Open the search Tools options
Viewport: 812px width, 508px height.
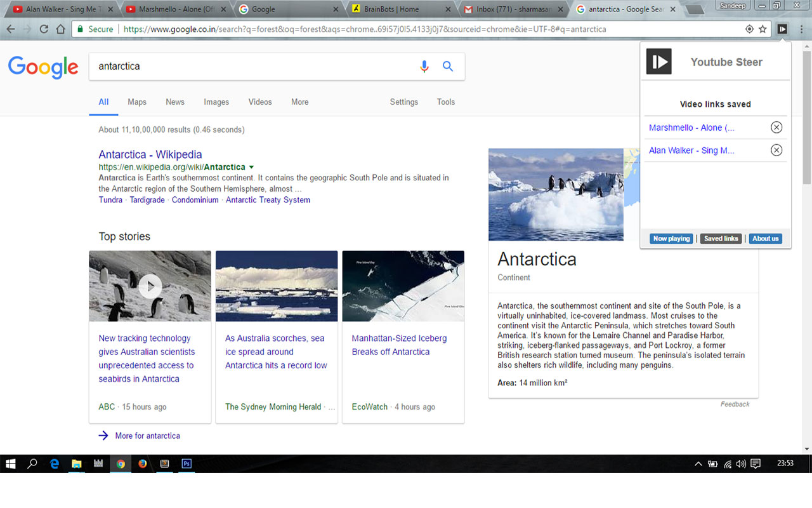tap(446, 102)
